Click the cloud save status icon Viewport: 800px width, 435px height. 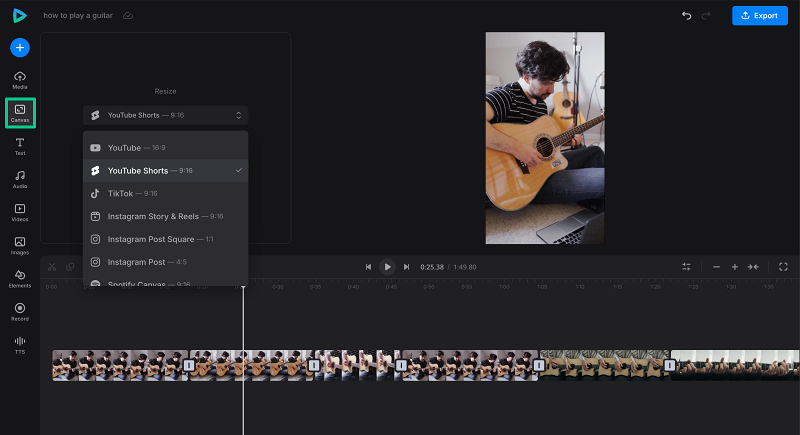128,16
